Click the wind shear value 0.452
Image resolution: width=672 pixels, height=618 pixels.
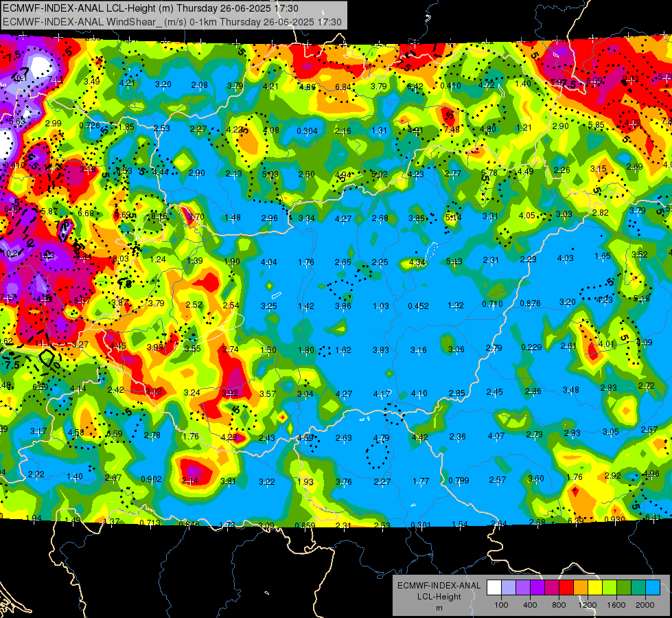(418, 306)
